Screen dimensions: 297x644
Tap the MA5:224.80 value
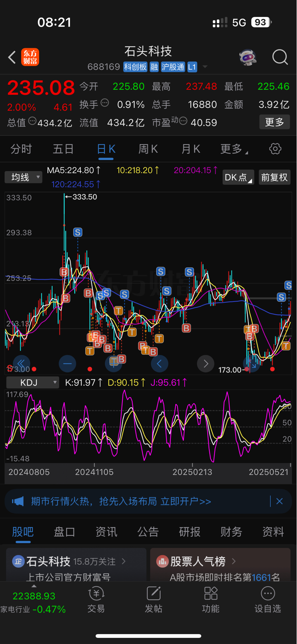point(74,170)
